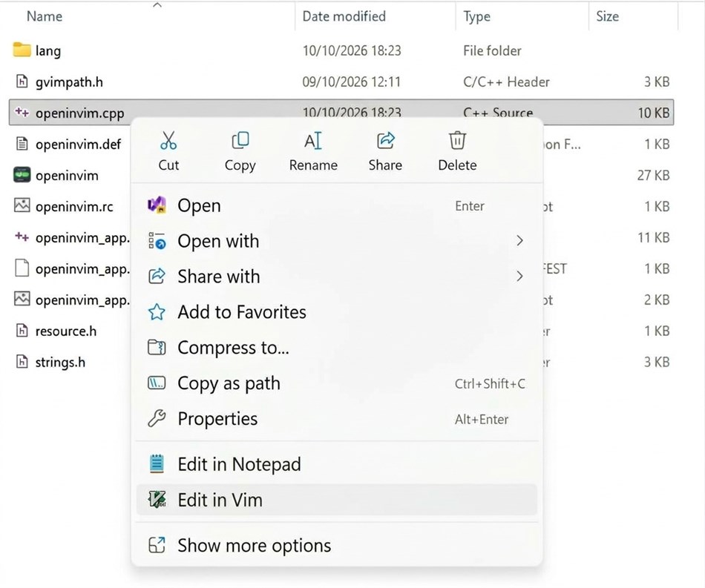Click the lang folder icon
The height and width of the screenshot is (588, 705).
22,50
